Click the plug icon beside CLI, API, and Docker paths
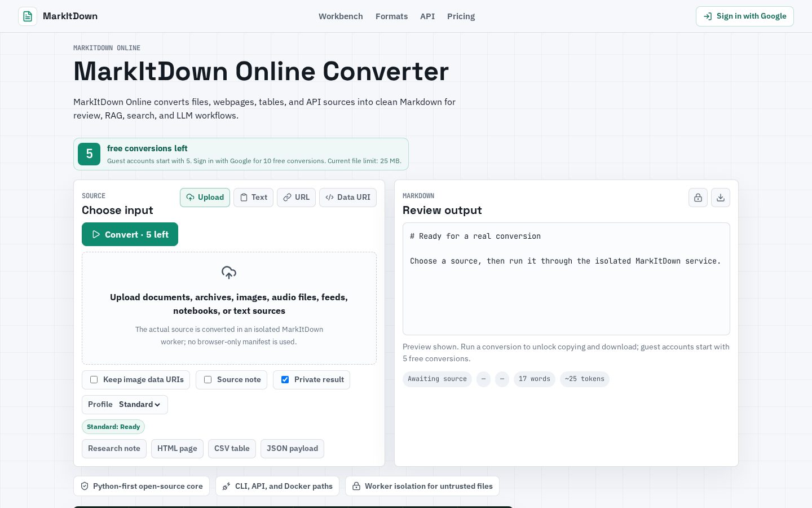The height and width of the screenshot is (508, 812). tap(226, 486)
